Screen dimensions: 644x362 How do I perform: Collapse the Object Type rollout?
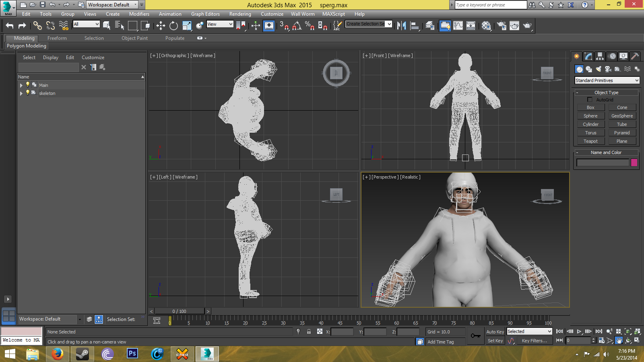point(607,93)
